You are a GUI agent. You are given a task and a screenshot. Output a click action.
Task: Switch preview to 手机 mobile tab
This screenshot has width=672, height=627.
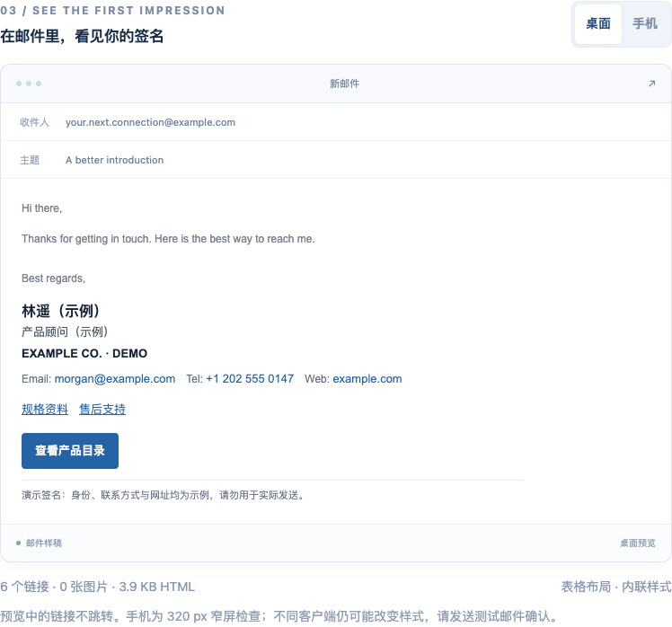(x=644, y=24)
